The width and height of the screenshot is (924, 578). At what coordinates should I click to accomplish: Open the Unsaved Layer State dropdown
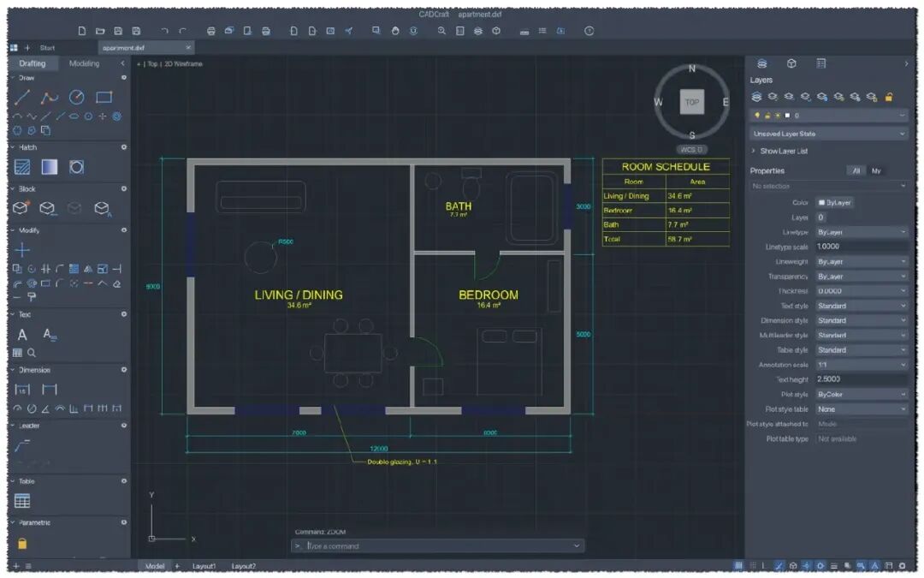click(828, 134)
